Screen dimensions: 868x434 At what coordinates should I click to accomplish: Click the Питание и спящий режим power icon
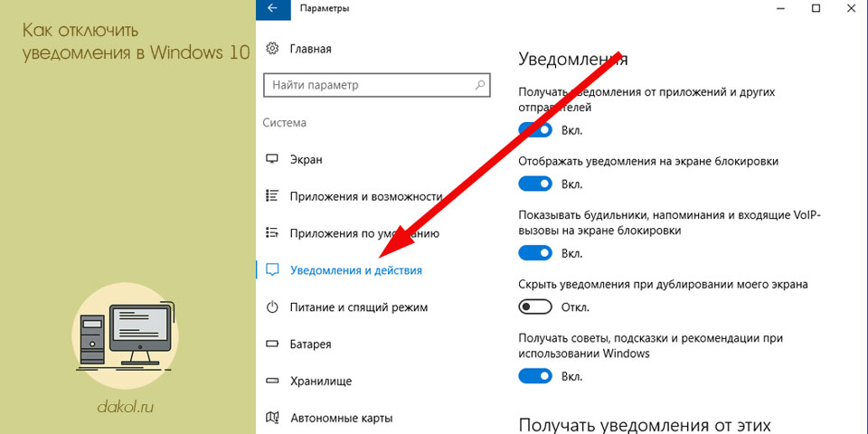272,307
